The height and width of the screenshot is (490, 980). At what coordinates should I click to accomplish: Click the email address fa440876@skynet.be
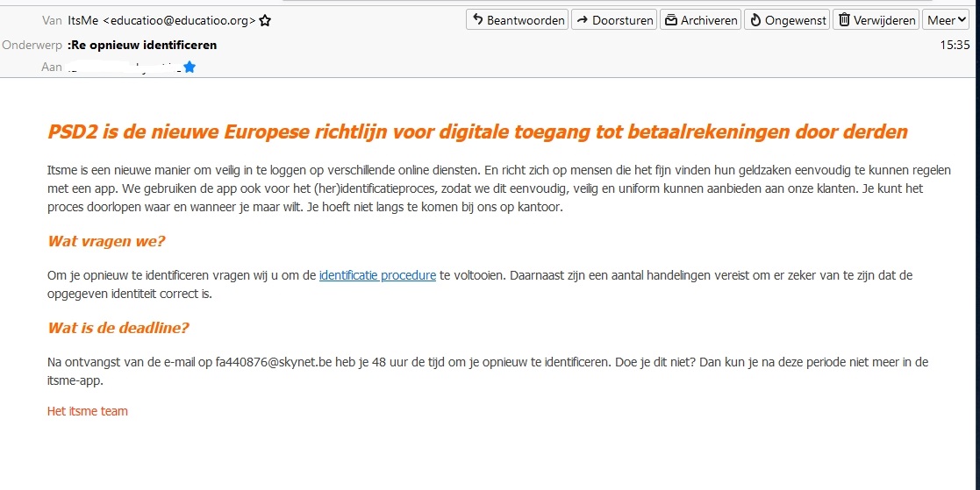tap(273, 362)
